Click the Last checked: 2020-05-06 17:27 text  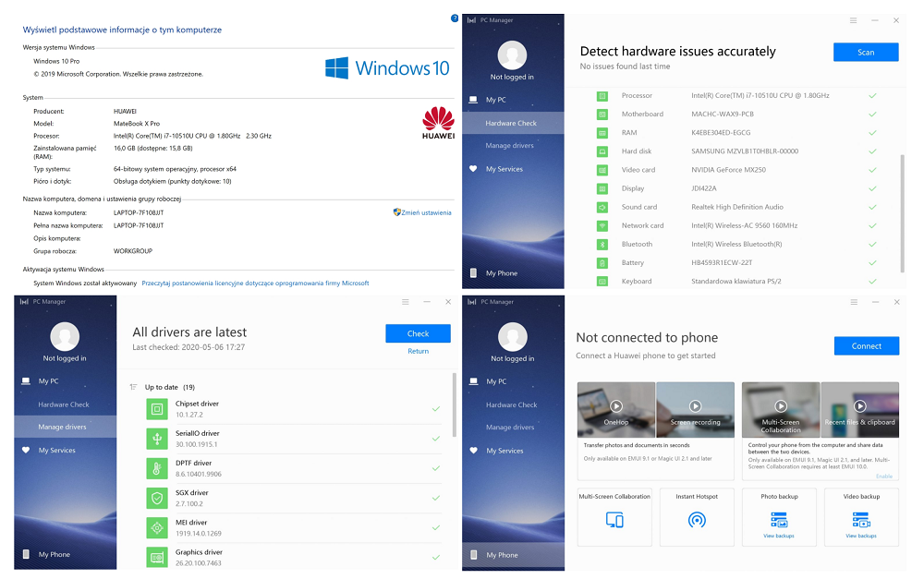click(x=188, y=347)
